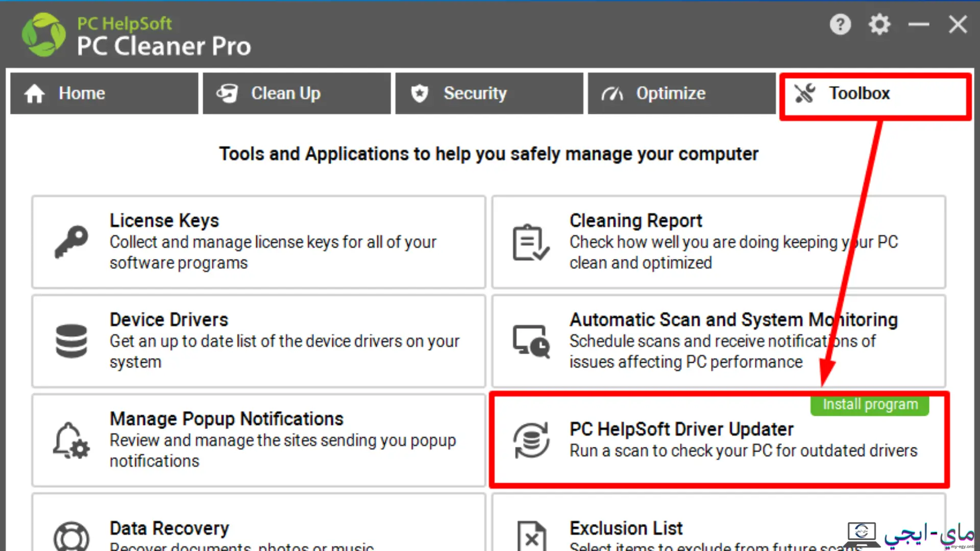The image size is (980, 551).
Task: Open Cleaning Report title
Action: 636,220
